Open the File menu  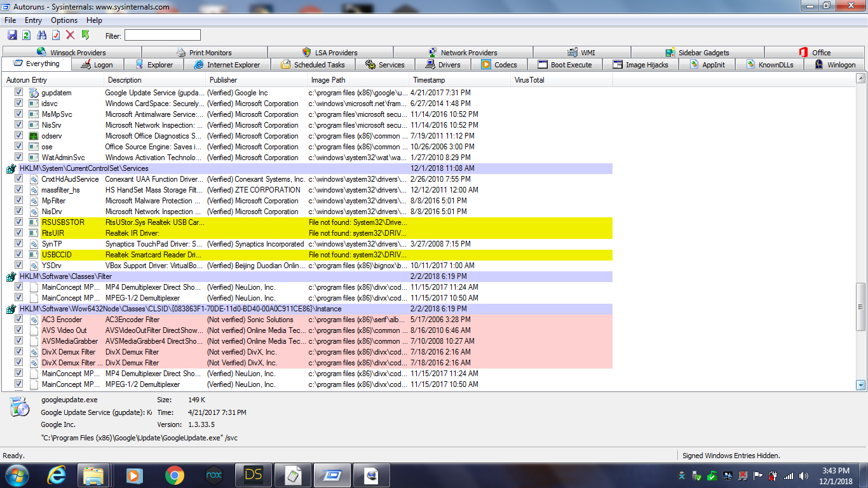pyautogui.click(x=10, y=20)
